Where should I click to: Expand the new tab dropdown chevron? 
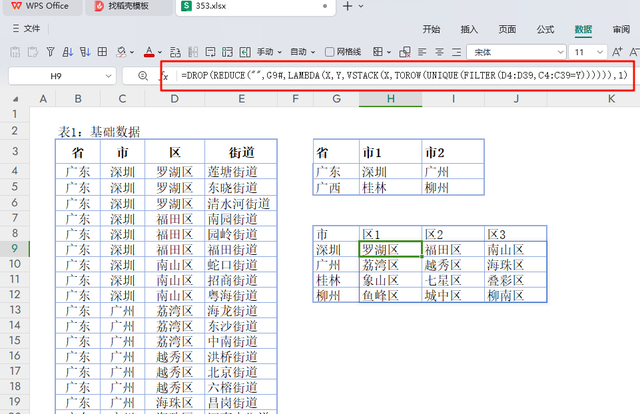point(361,6)
